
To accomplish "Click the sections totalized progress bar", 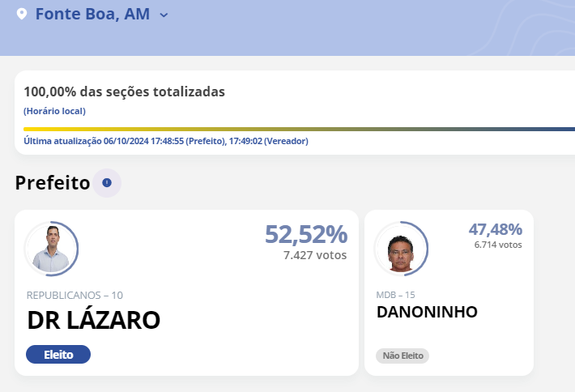I will [x=299, y=129].
